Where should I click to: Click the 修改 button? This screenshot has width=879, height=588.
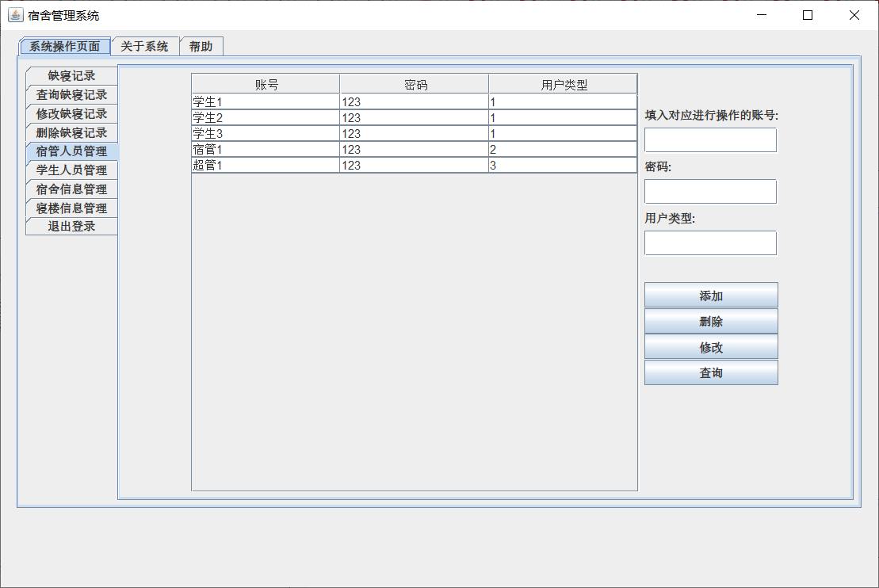point(710,346)
